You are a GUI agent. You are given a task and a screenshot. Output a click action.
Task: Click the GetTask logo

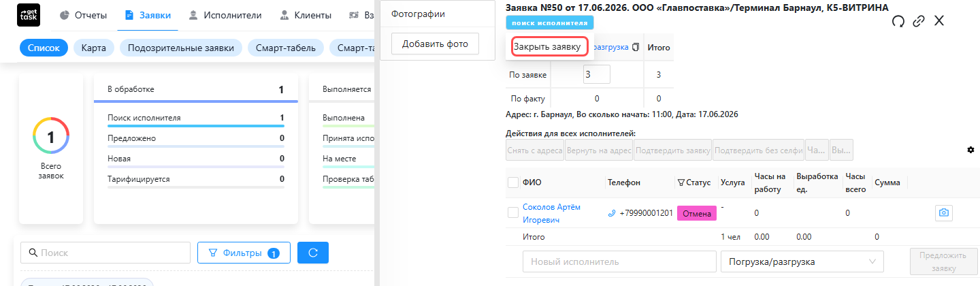pyautogui.click(x=28, y=15)
